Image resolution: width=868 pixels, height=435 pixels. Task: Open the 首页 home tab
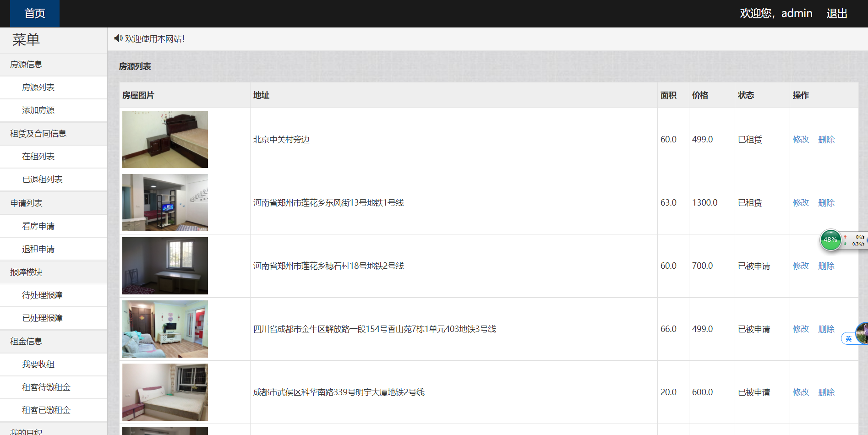(x=35, y=14)
